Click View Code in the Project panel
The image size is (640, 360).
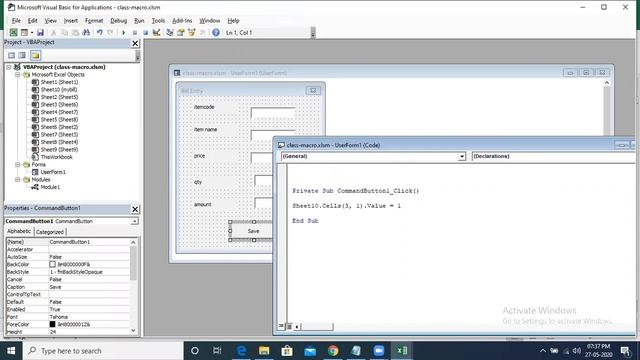pyautogui.click(x=11, y=55)
